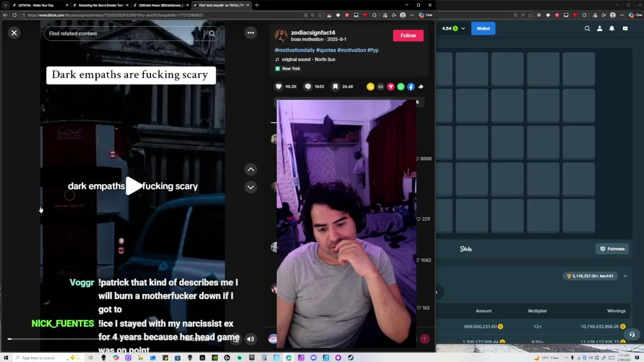
Task: Go to previous video with the up chevron
Action: coord(251,169)
